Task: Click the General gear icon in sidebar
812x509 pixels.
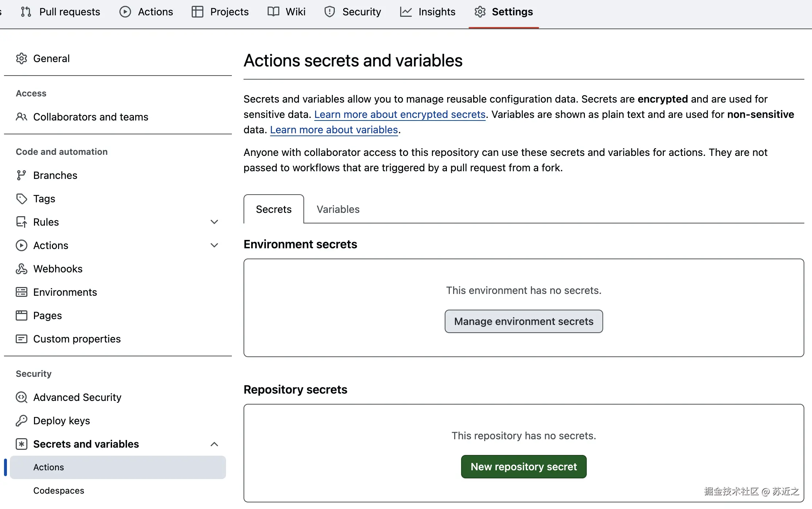Action: [21, 58]
